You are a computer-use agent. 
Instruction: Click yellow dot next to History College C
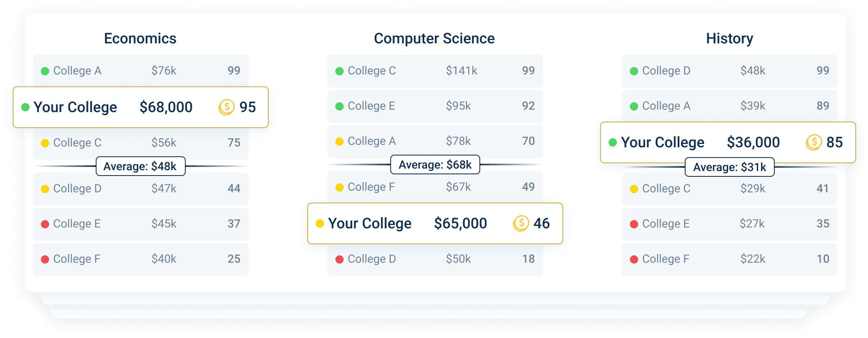point(634,189)
